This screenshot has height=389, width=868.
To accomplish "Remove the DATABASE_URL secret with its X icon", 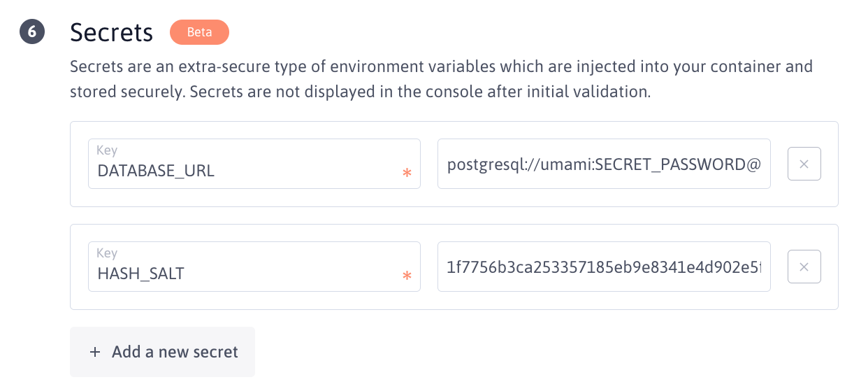I will [804, 164].
